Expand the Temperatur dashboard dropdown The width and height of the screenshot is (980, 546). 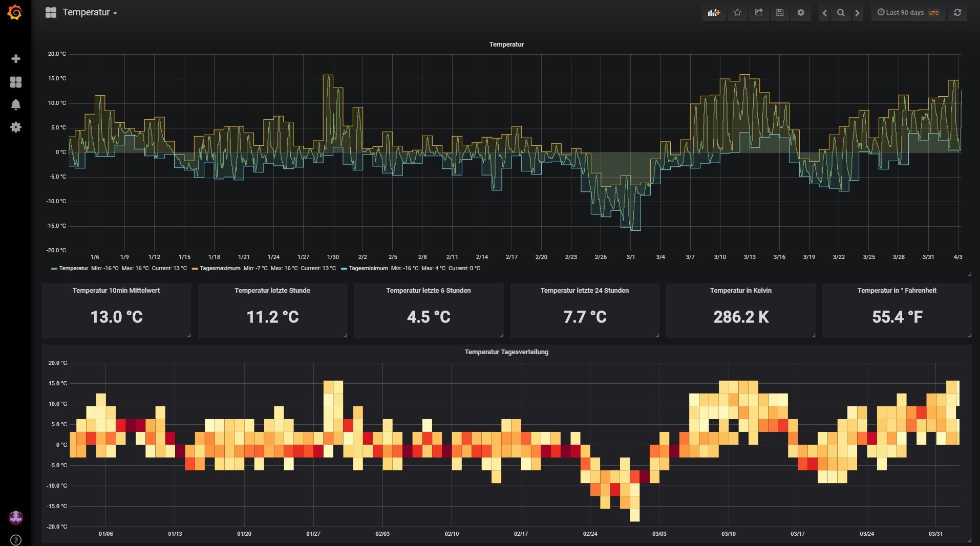point(90,13)
